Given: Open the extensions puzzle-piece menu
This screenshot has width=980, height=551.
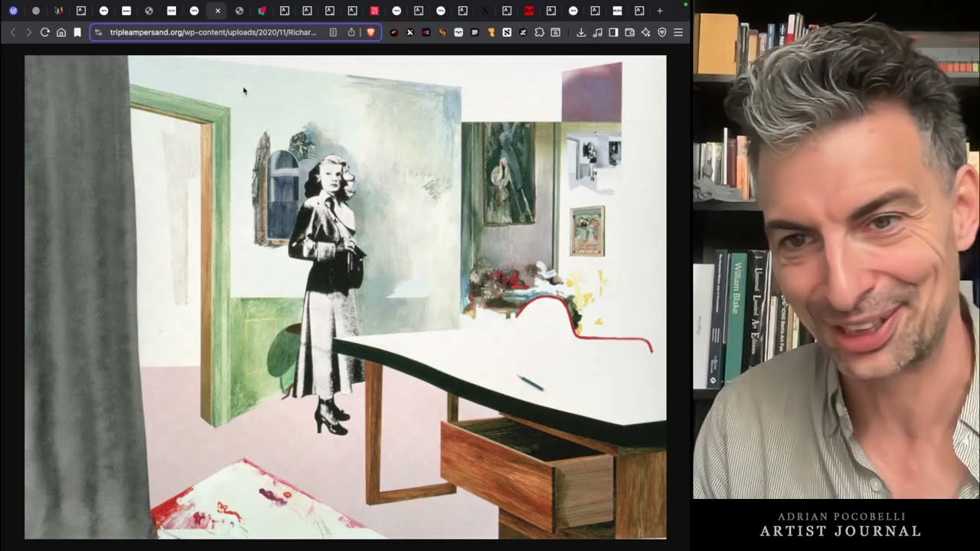Looking at the screenshot, I should (539, 32).
